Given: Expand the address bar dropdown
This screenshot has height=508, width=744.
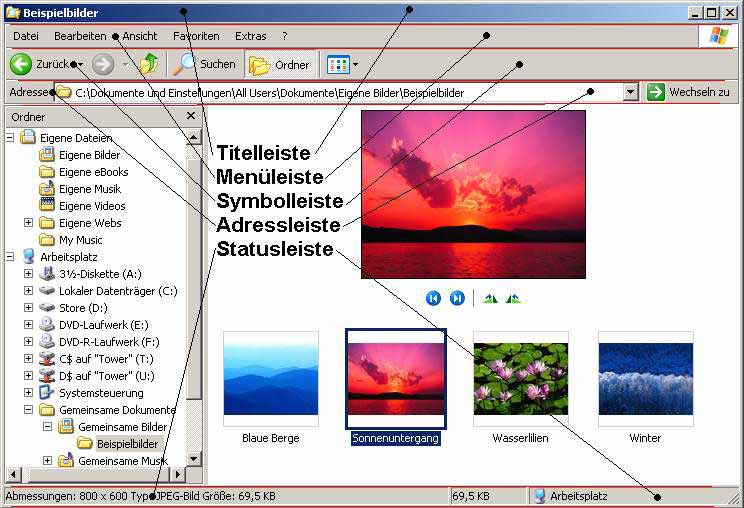Looking at the screenshot, I should [630, 92].
